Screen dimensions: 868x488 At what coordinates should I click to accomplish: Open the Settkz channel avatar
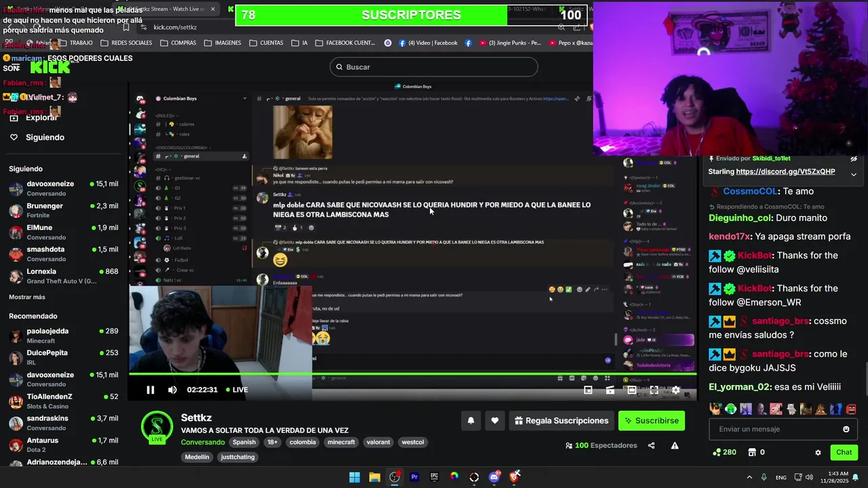click(x=157, y=427)
